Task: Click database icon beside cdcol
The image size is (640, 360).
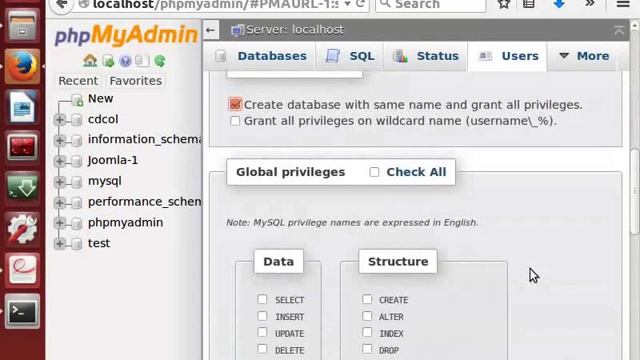Action: tap(76, 120)
